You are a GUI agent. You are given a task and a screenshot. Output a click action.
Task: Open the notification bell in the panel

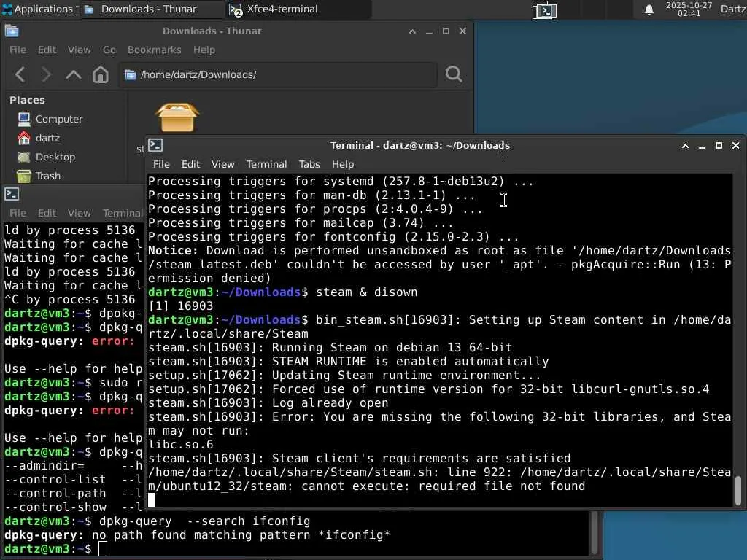(x=649, y=9)
